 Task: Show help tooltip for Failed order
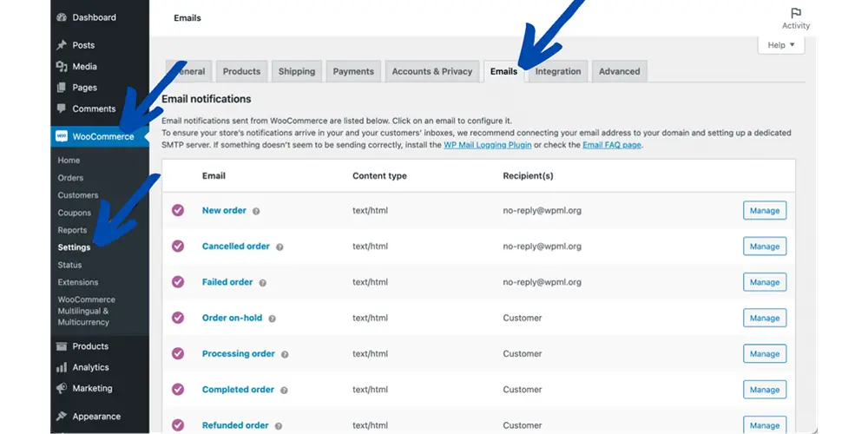[262, 283]
